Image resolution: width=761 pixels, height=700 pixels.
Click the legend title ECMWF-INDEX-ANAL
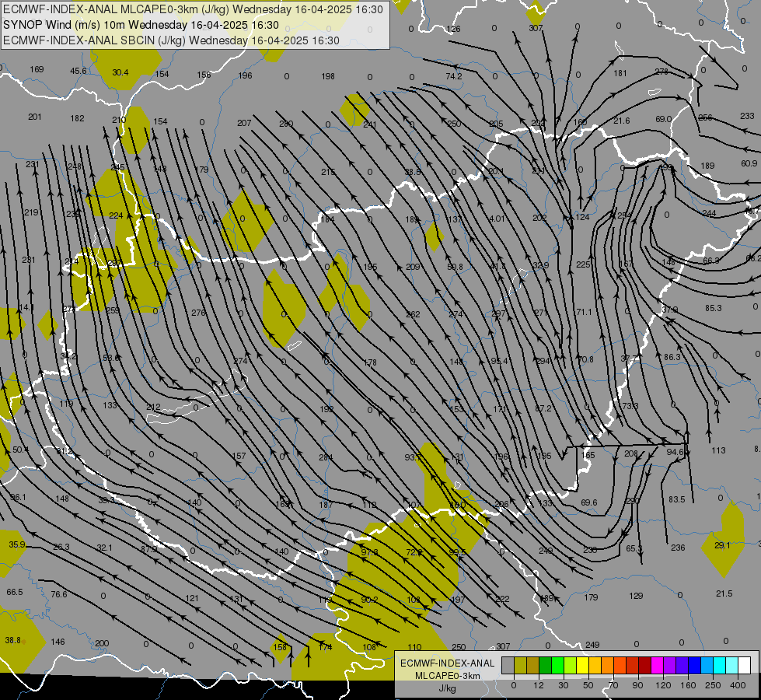click(448, 663)
